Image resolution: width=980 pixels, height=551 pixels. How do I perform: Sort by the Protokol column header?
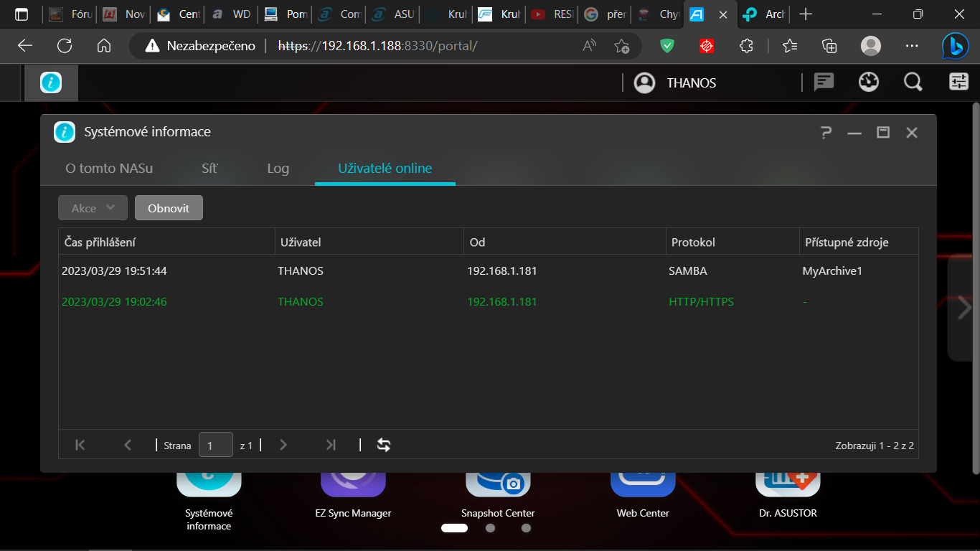[x=732, y=242]
